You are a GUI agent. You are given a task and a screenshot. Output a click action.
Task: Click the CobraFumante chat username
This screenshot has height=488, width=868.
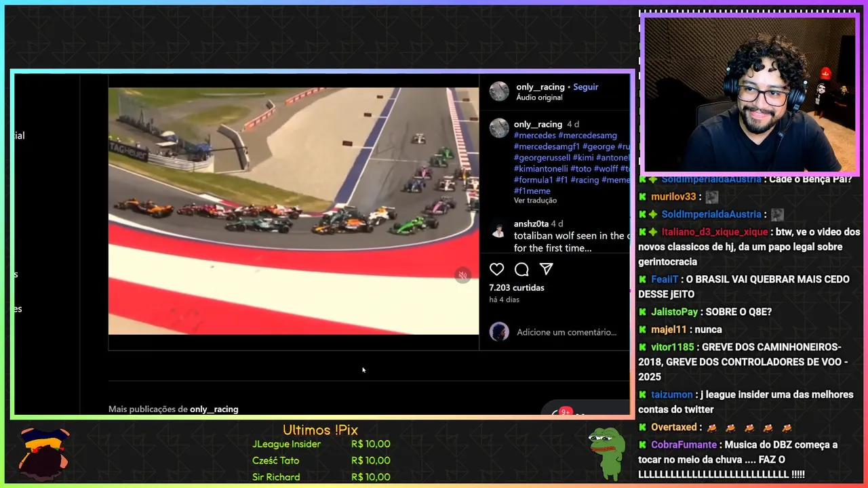point(684,445)
